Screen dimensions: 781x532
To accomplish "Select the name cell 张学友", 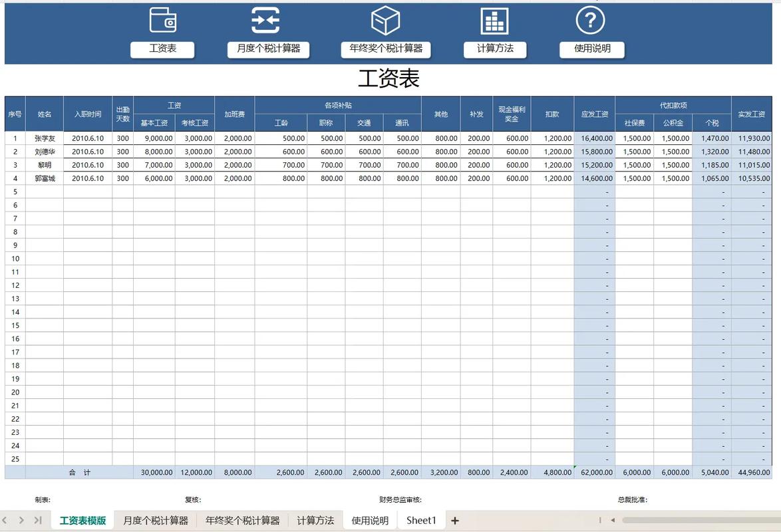I will click(x=45, y=138).
